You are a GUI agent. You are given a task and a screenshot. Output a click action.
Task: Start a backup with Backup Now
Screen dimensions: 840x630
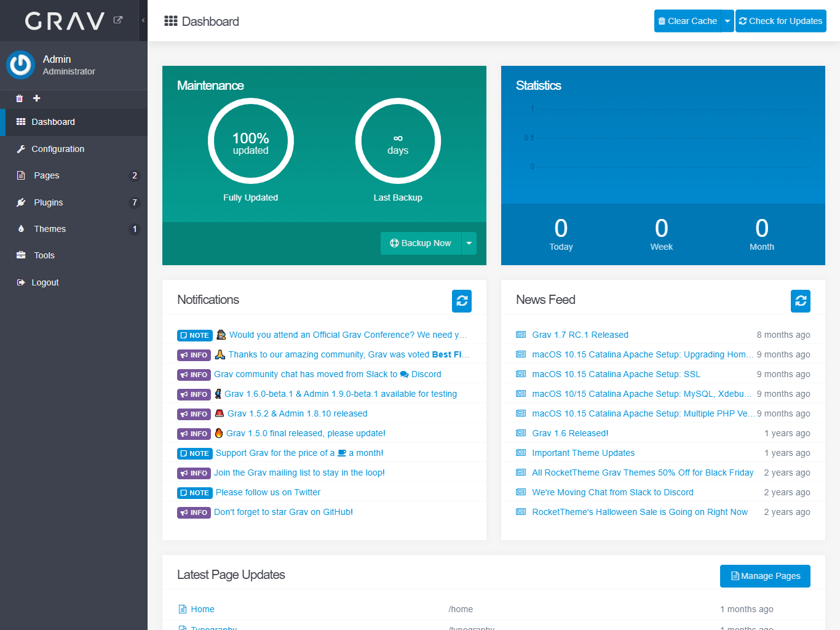tap(421, 243)
